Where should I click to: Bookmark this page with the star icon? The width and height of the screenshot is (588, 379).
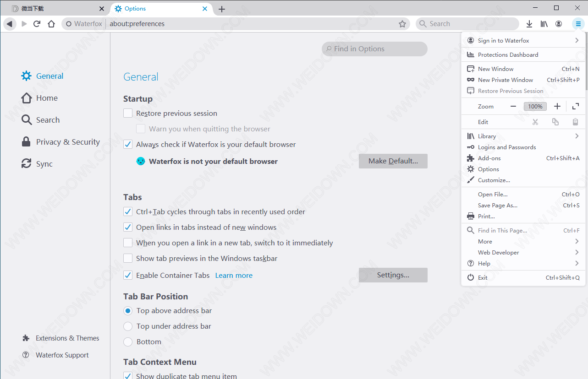[402, 24]
